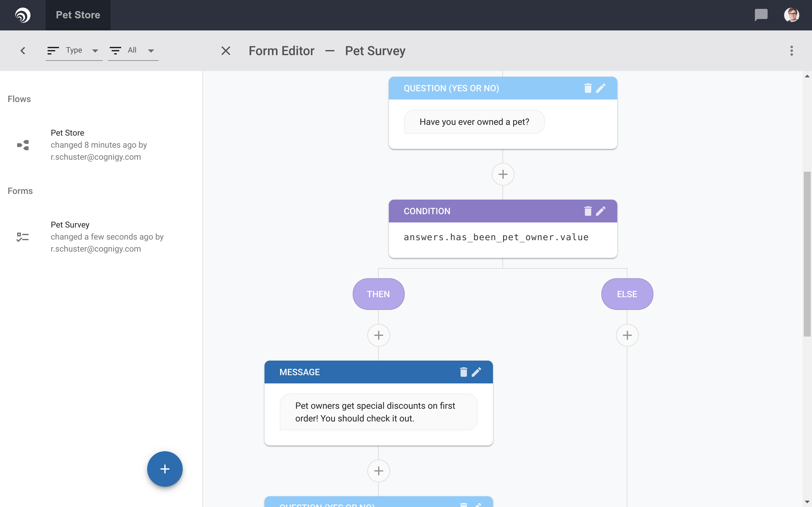Open the three-dot menu in Form Editor
812x507 pixels.
point(791,51)
